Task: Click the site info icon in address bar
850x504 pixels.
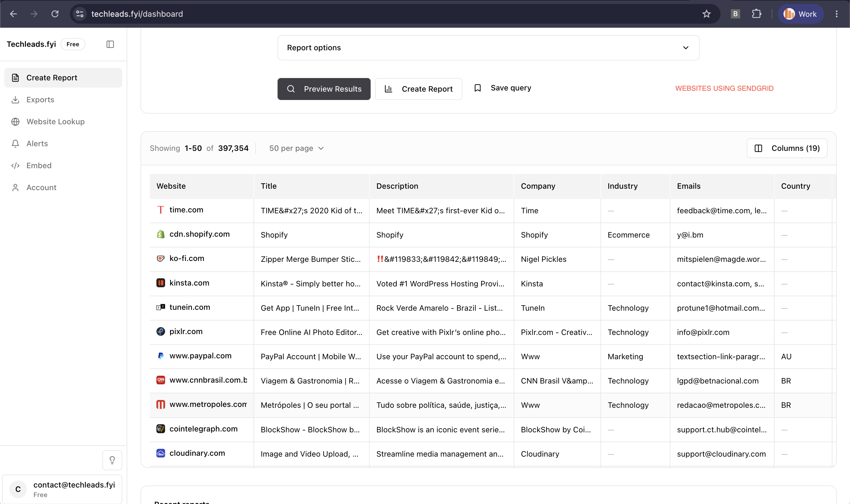Action: (x=80, y=14)
